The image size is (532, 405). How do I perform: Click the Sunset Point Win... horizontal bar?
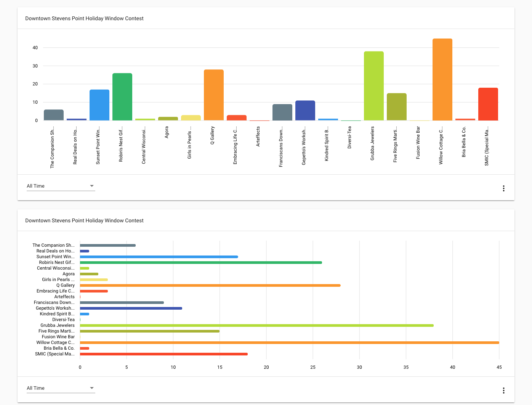(159, 257)
